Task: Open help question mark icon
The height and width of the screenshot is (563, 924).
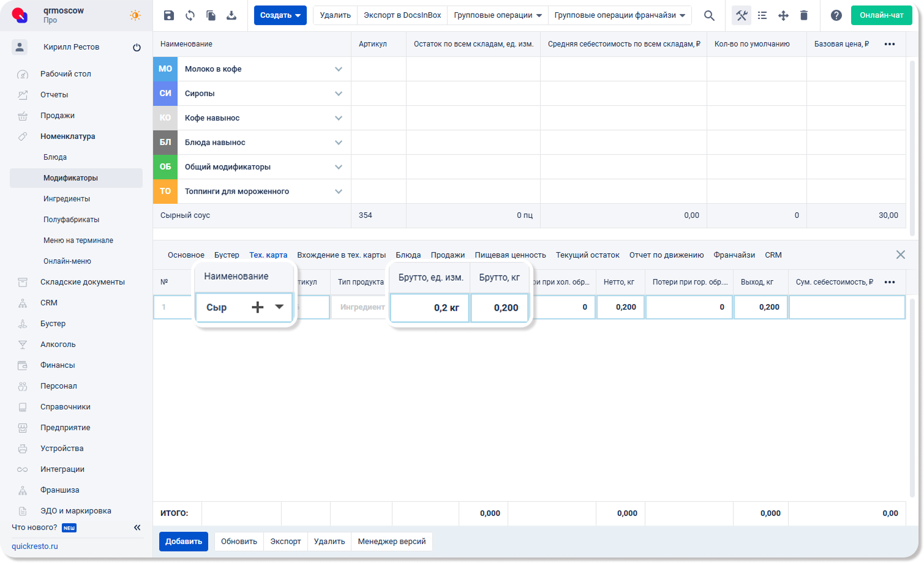Action: tap(836, 15)
